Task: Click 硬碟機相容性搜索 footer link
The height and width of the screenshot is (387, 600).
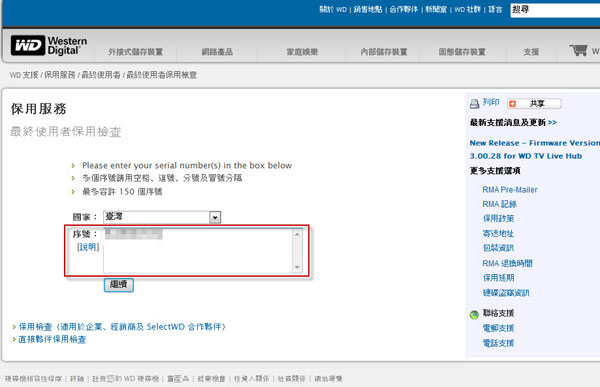Action: click(33, 379)
